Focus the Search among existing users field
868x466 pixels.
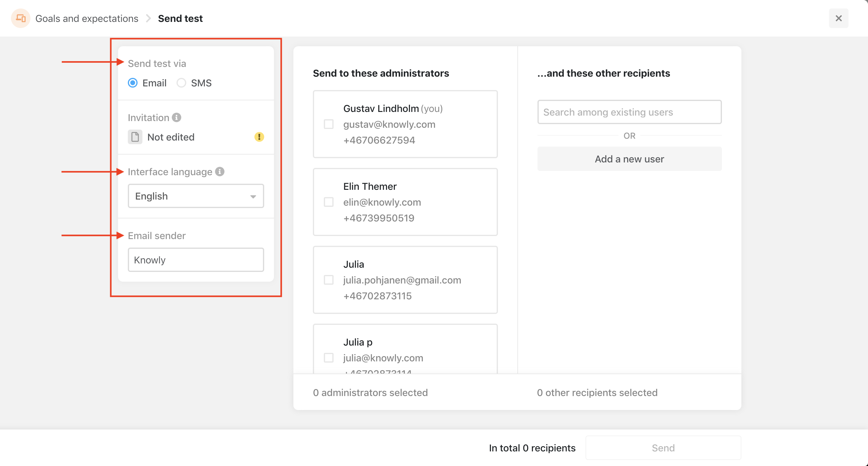629,112
